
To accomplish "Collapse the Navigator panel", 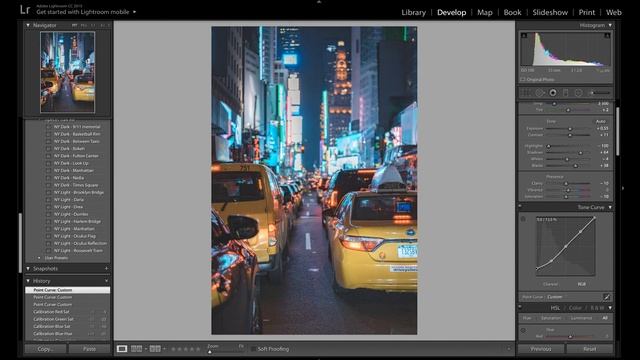I will click(28, 25).
